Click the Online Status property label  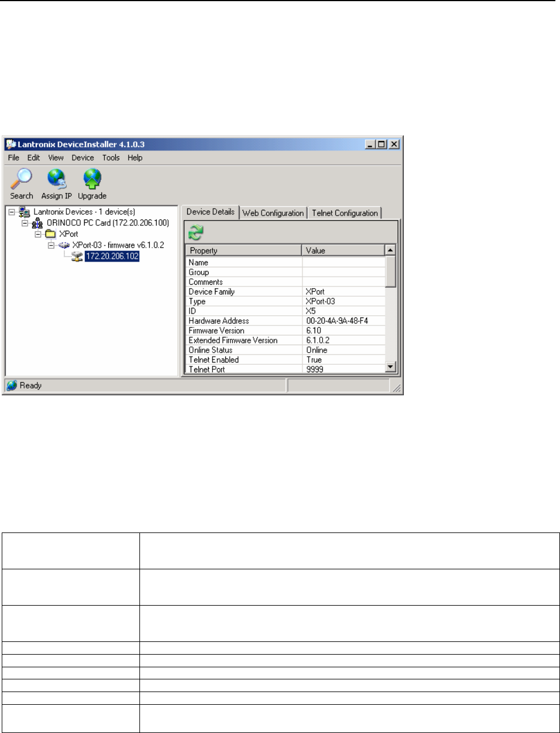tap(210, 350)
